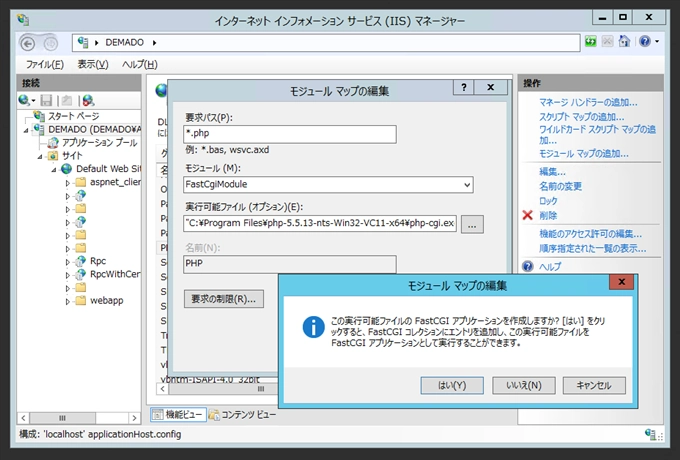The image size is (680, 460).
Task: Click the 要求パス input field
Action: click(290, 134)
